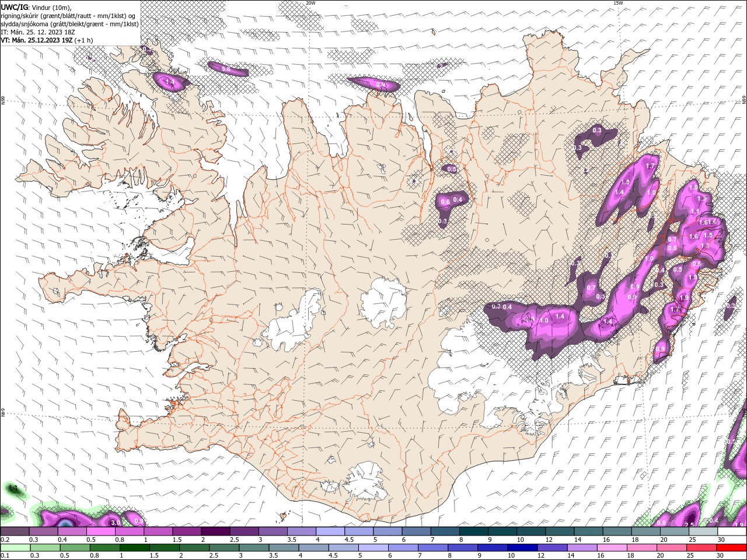Click the '3.0' precipitation value at bottom left

point(116,523)
